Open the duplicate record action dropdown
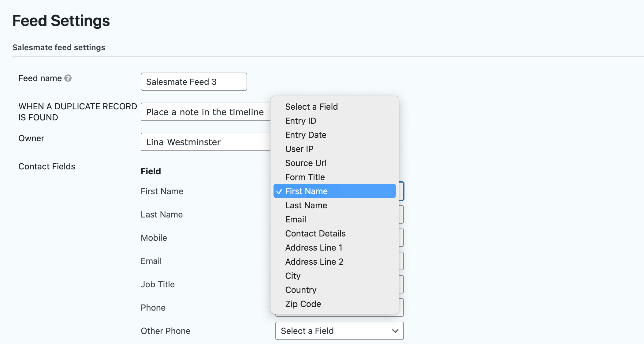Image resolution: width=644 pixels, height=344 pixels. [x=206, y=112]
